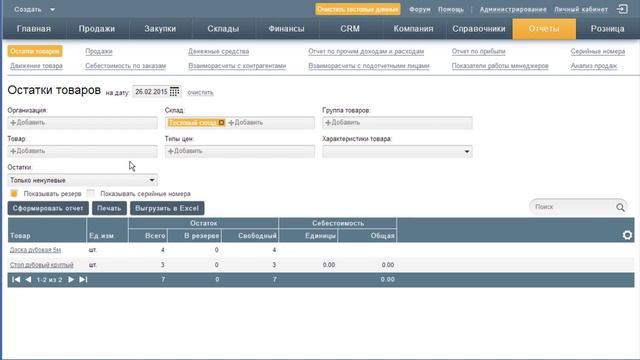
Task: Open the Справочники tab
Action: tap(478, 29)
